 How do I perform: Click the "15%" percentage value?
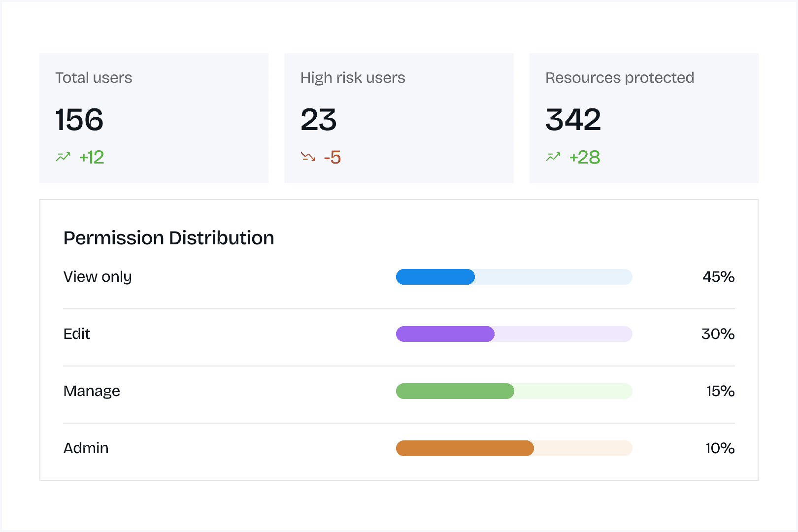pos(721,391)
